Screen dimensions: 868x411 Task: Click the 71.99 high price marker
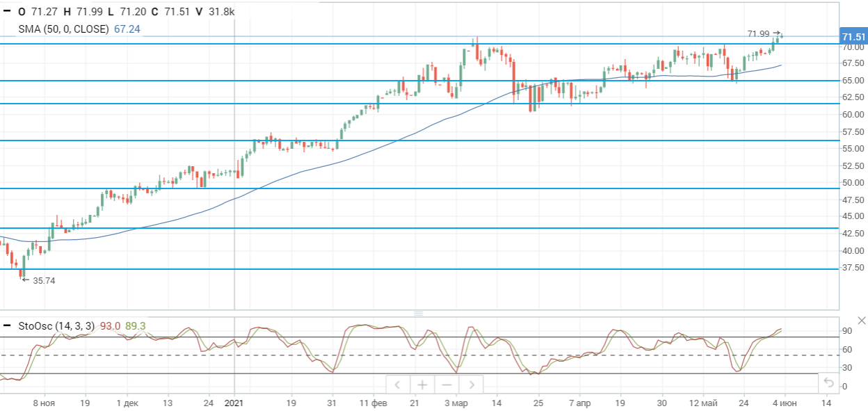[758, 33]
